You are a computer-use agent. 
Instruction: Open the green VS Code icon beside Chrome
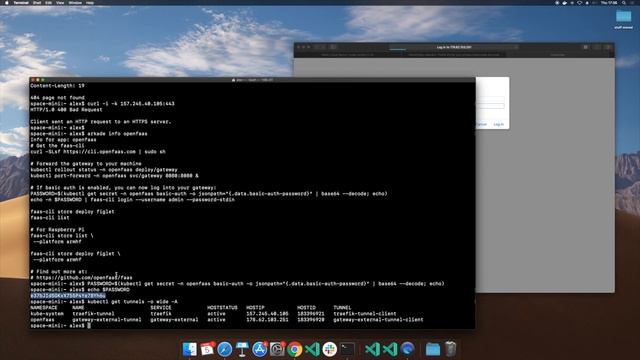pyautogui.click(x=312, y=349)
